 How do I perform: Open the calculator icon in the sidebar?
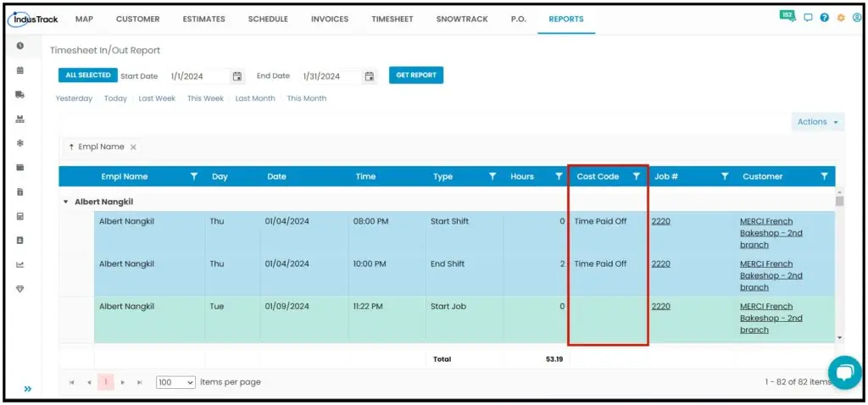[20, 216]
